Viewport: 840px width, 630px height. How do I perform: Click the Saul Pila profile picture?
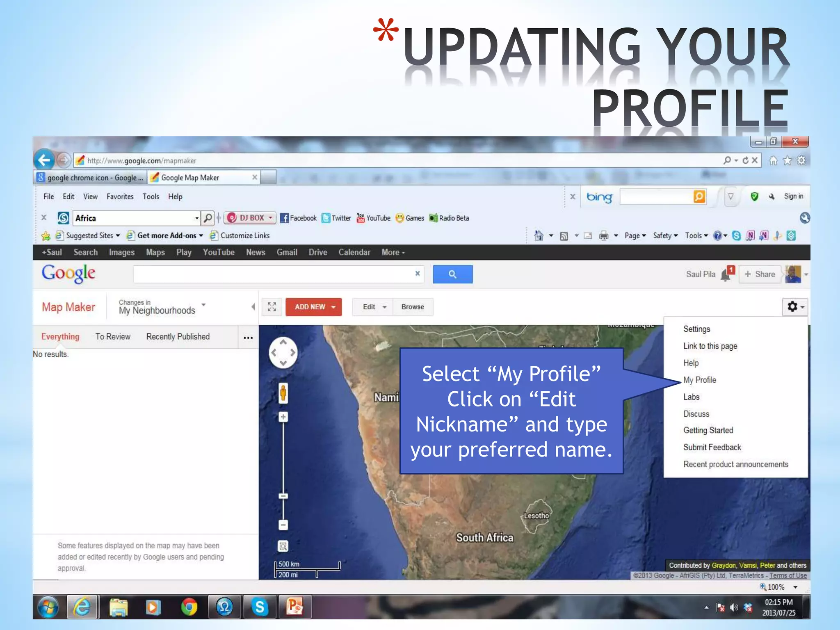point(793,274)
